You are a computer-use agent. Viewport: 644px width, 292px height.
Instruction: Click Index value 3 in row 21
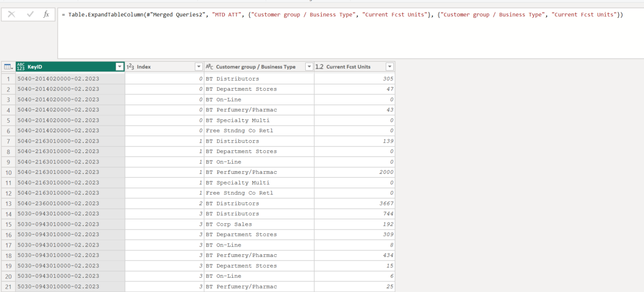coord(200,287)
